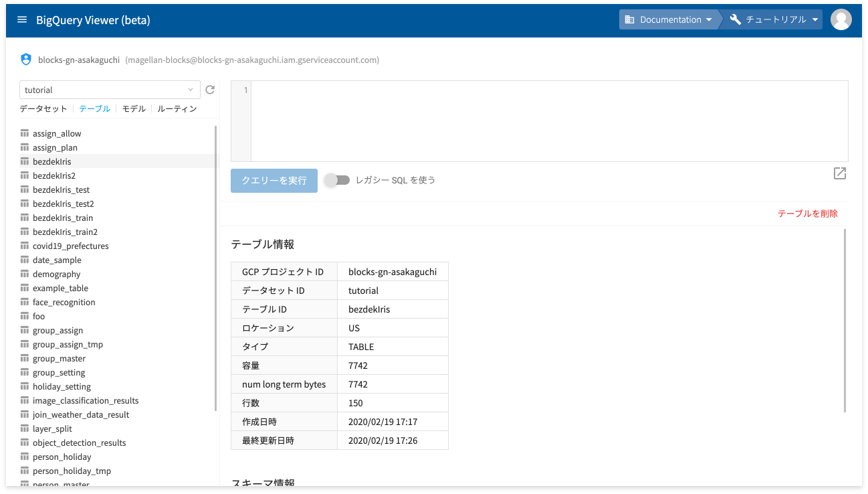868x494 pixels.
Task: Click table icon next to assign_allow
Action: pos(25,133)
